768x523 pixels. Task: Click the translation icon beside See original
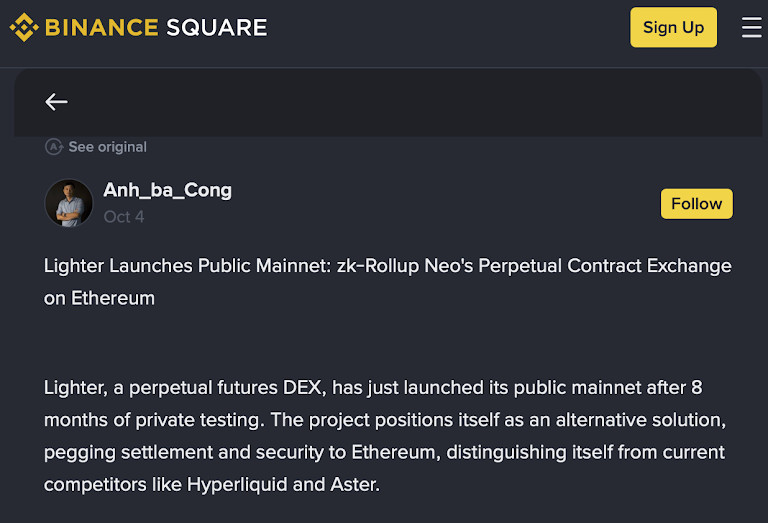point(54,147)
